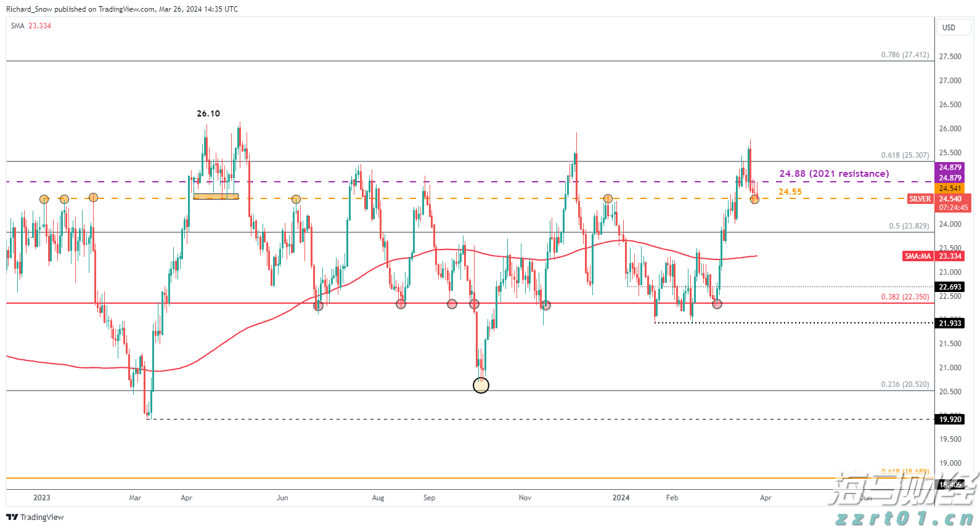Click the orange 24.55 text annotation
The height and width of the screenshot is (528, 980).
pyautogui.click(x=790, y=192)
